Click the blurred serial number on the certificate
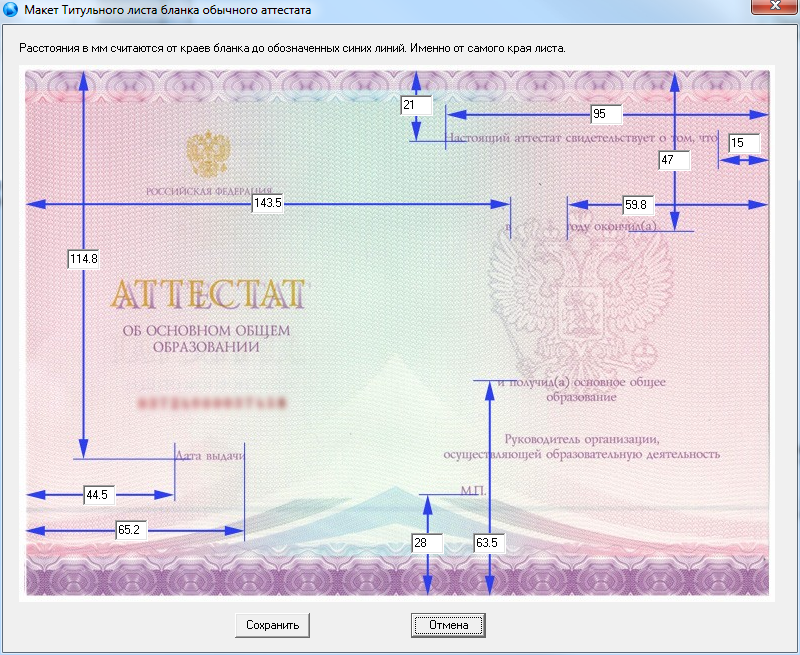Image resolution: width=800 pixels, height=655 pixels. pyautogui.click(x=207, y=404)
